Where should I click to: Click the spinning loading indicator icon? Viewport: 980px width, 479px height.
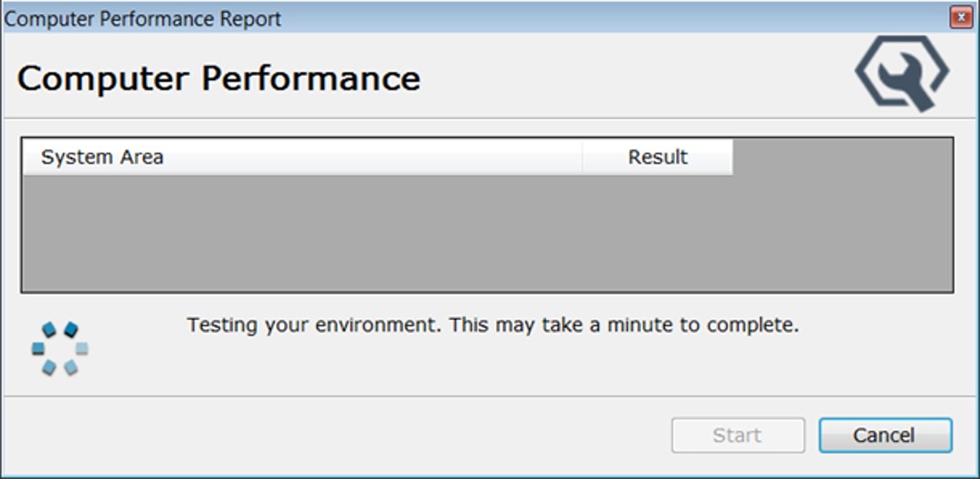pyautogui.click(x=59, y=348)
